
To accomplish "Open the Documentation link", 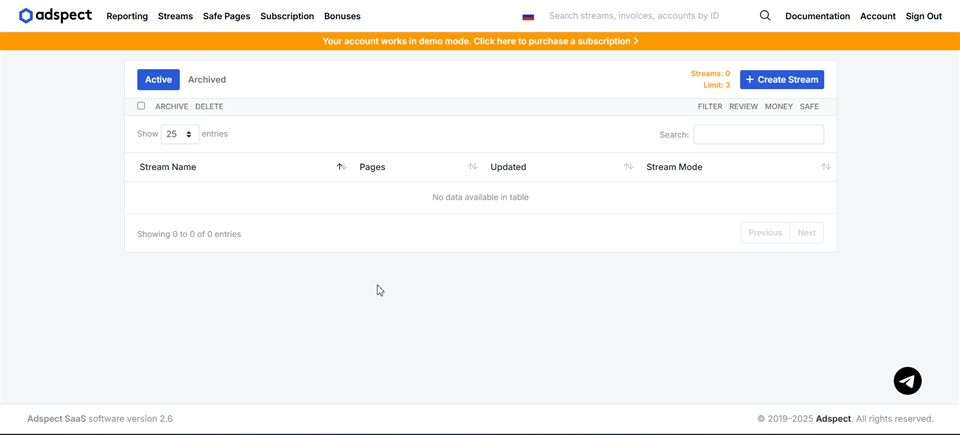I will click(817, 16).
